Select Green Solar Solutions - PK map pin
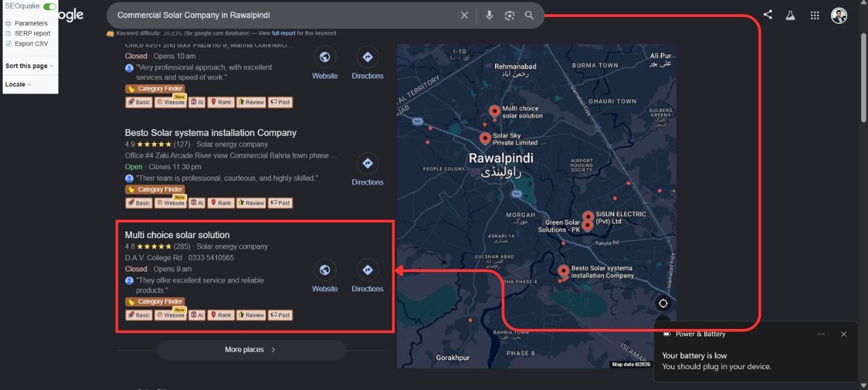Image resolution: width=868 pixels, height=390 pixels. (x=587, y=226)
